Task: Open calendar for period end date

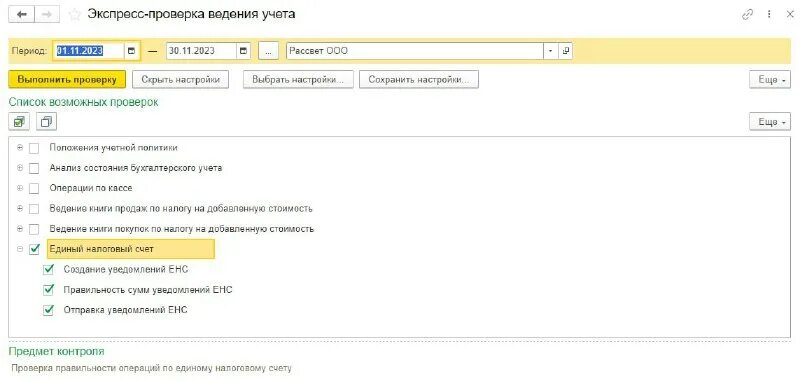Action: pos(243,51)
